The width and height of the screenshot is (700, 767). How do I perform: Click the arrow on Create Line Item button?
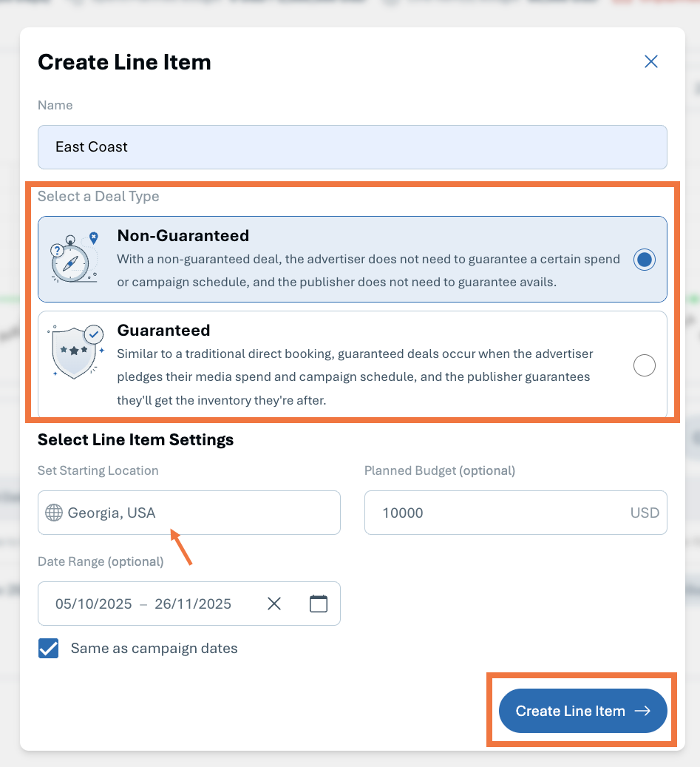642,711
